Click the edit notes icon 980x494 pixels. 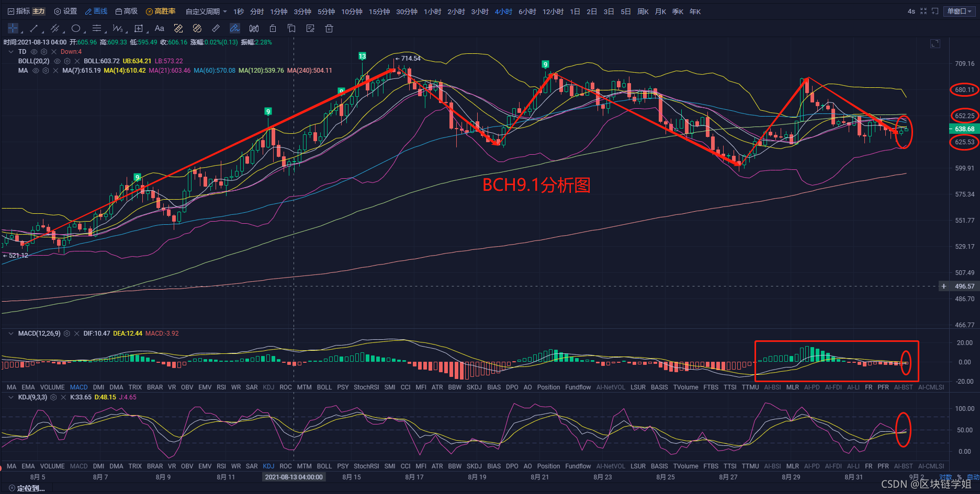point(310,28)
